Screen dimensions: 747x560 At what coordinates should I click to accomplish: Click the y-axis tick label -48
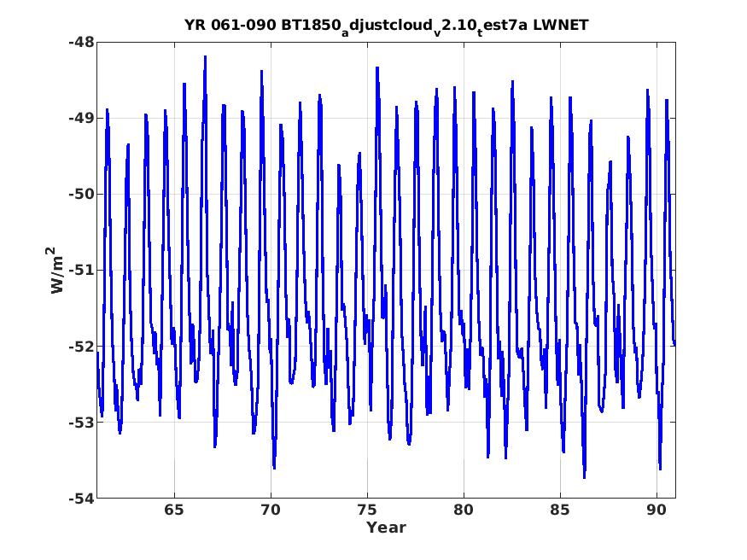click(x=81, y=43)
